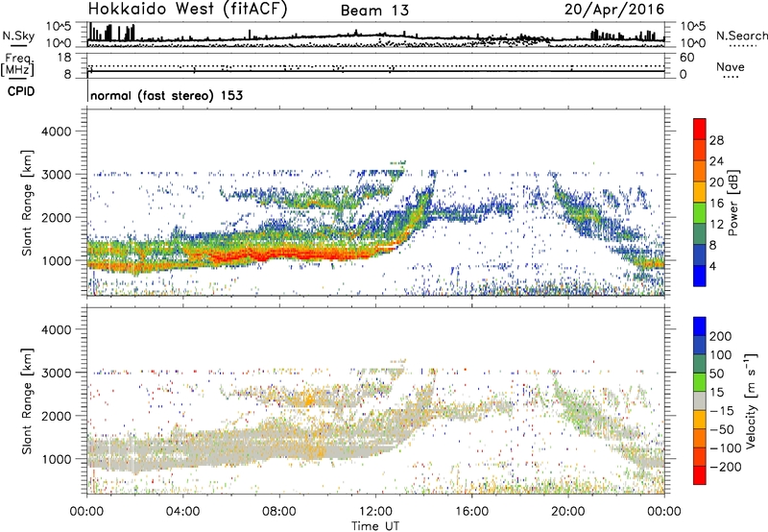
Task: Click the 200 label on velocity colorbar
Action: 721,336
